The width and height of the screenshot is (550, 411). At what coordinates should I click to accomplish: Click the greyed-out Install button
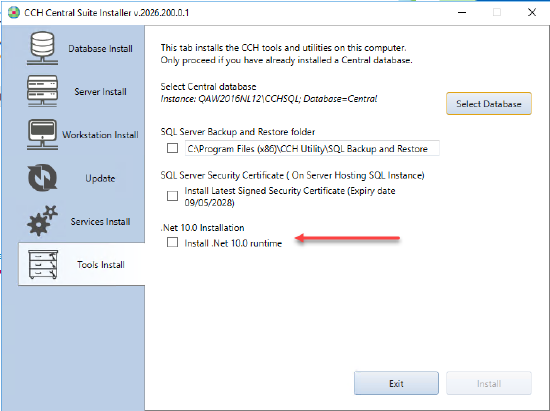(x=489, y=383)
